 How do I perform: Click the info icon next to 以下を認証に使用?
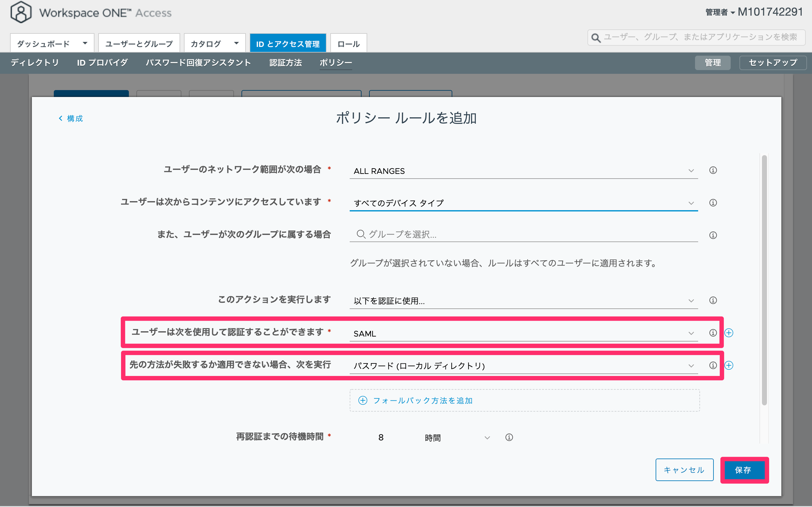point(713,300)
